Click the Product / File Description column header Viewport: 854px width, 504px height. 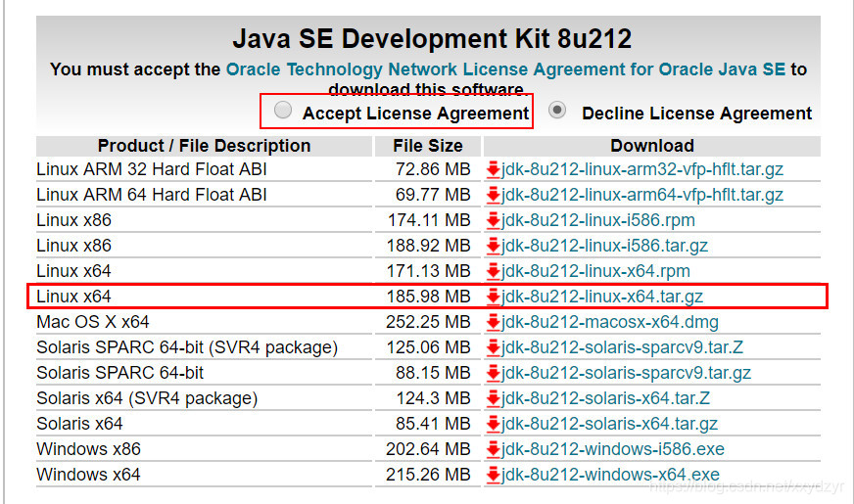pyautogui.click(x=205, y=146)
